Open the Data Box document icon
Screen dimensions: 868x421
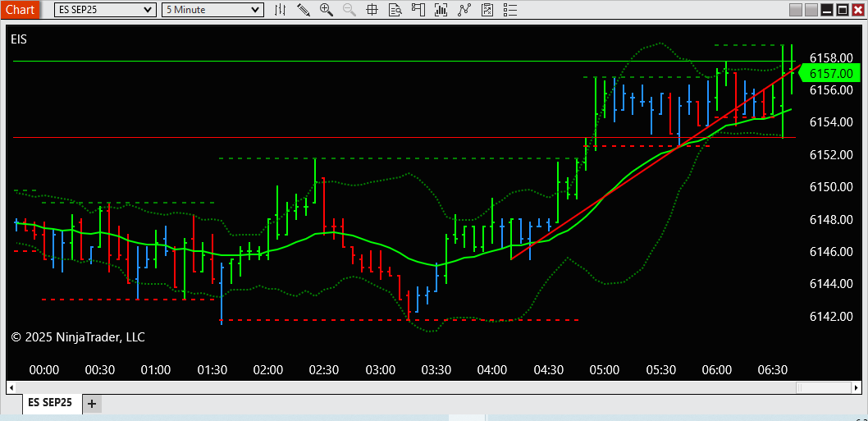pyautogui.click(x=395, y=9)
